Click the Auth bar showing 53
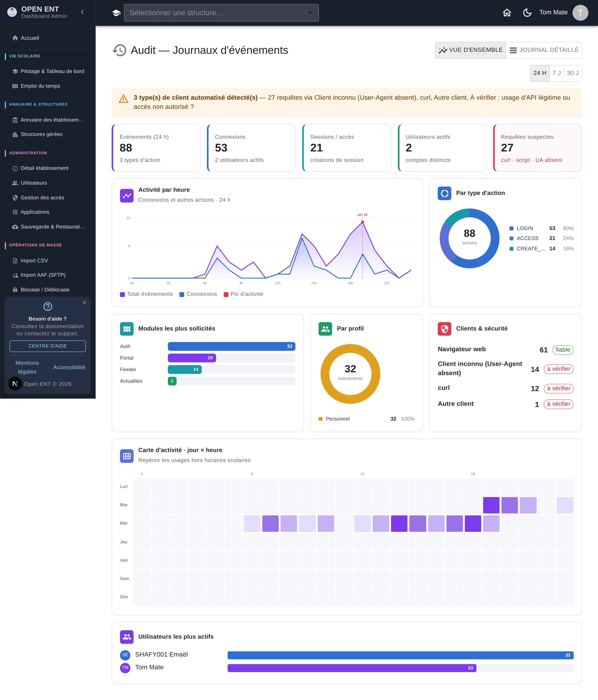 click(231, 346)
